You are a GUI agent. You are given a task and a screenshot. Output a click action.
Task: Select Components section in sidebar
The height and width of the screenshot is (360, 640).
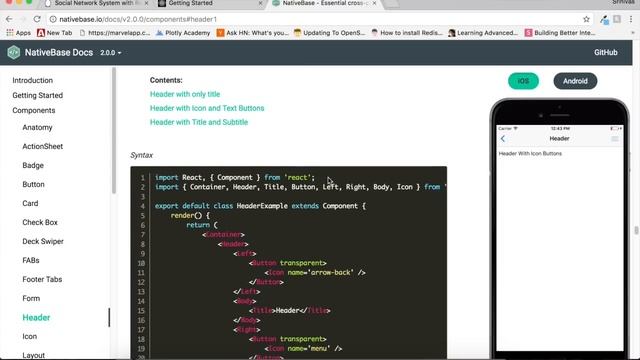click(33, 110)
